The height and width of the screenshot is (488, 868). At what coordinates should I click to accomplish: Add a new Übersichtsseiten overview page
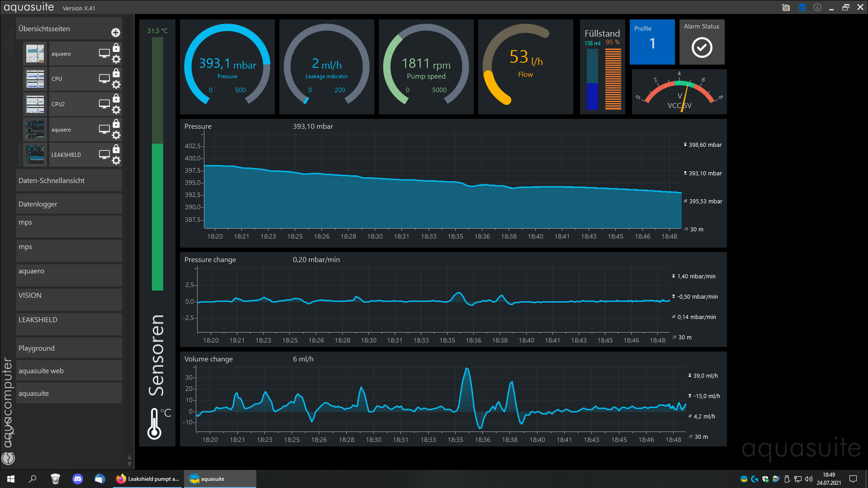[116, 33]
